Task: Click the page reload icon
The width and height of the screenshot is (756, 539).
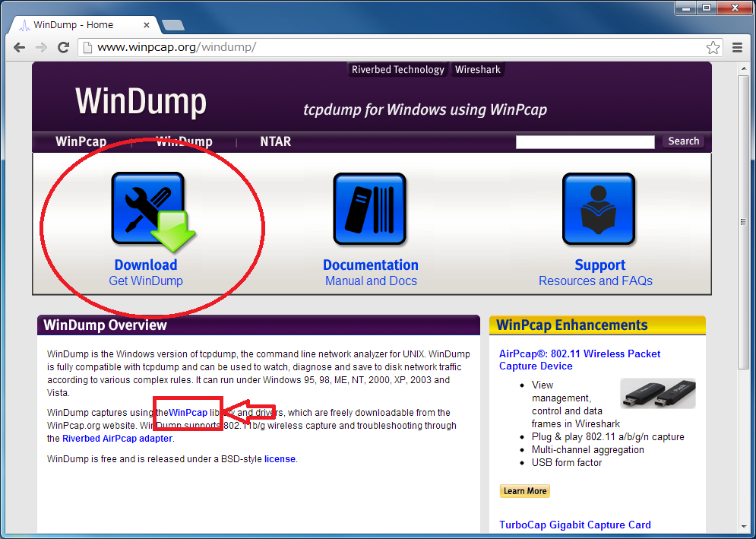Action: point(63,47)
